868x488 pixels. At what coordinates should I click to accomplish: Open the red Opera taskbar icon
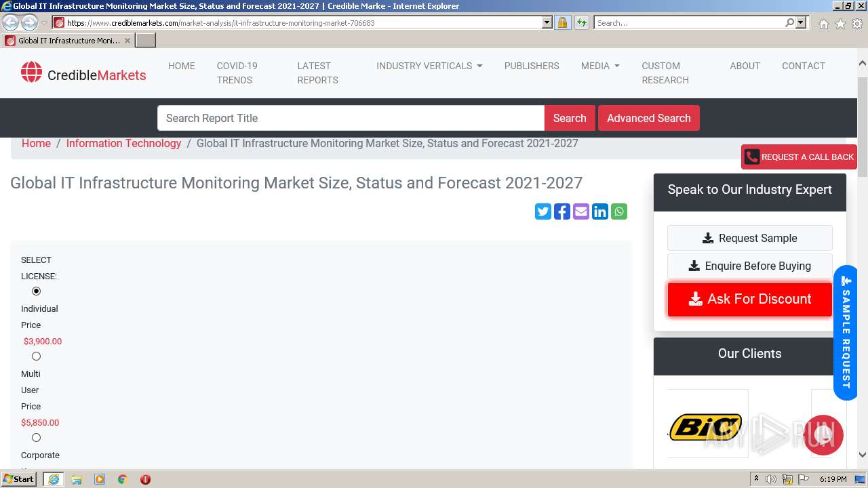145,479
